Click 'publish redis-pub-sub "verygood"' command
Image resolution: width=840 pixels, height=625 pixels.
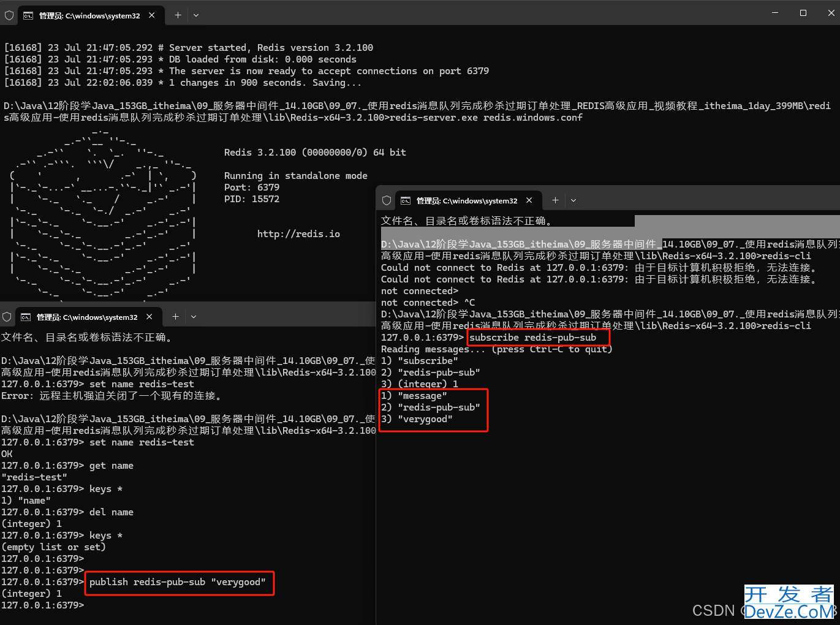point(178,581)
